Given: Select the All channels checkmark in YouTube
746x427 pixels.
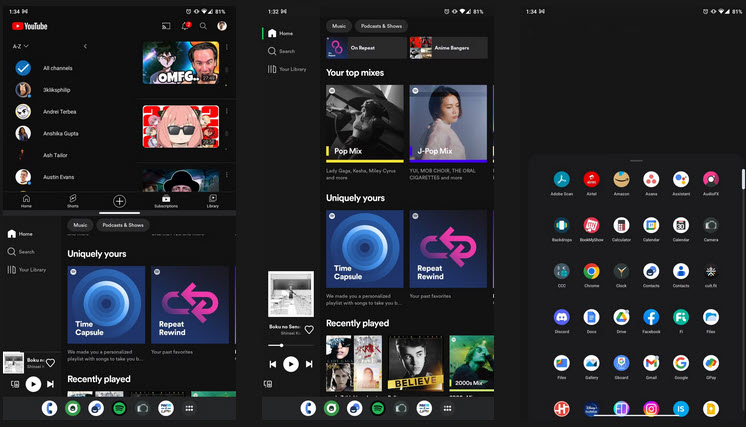Looking at the screenshot, I should coord(23,68).
